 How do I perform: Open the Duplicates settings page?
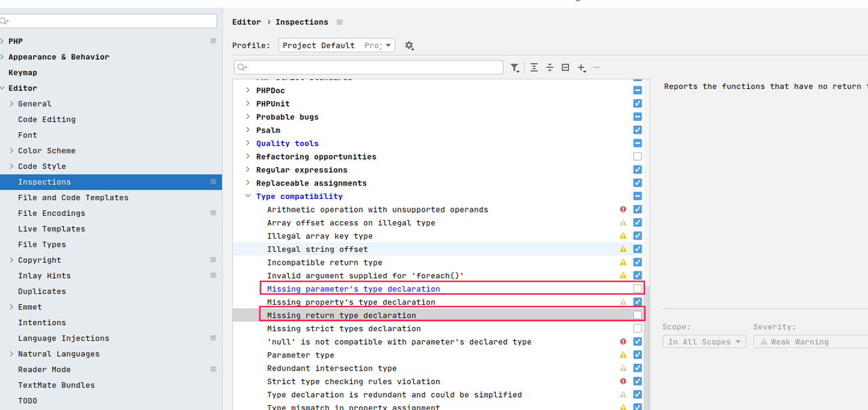42,291
